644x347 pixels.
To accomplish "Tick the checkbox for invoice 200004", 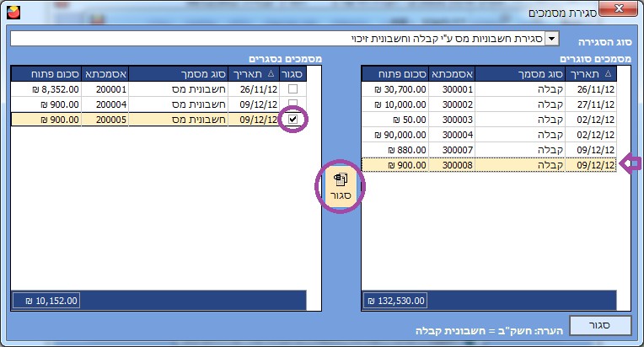I will [292, 104].
